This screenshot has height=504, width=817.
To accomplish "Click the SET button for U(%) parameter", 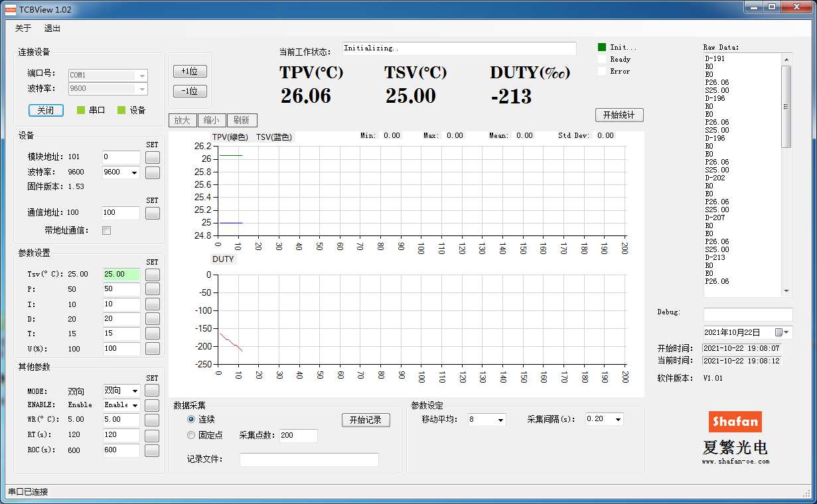I will (x=153, y=348).
